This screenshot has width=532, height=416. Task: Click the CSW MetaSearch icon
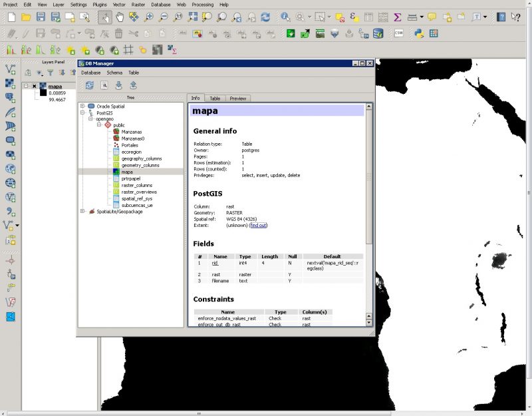pos(399,33)
